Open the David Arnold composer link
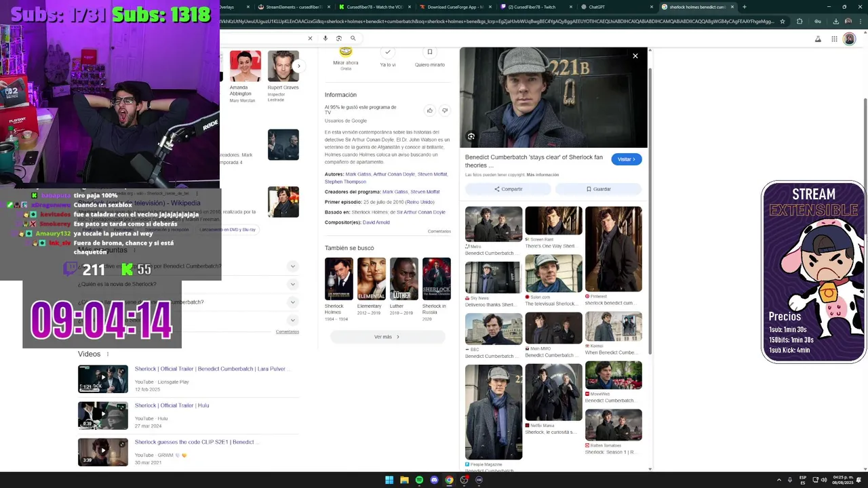This screenshot has width=868, height=488. coord(376,222)
